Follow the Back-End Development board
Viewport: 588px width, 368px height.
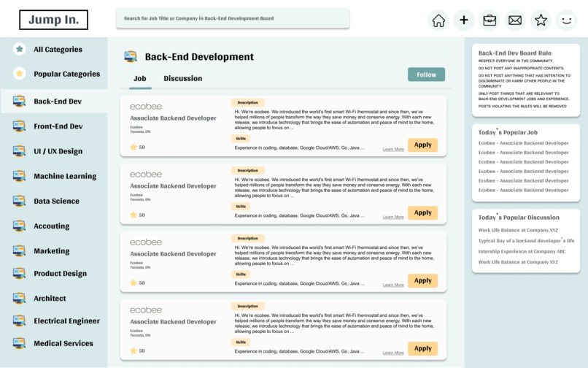click(x=426, y=74)
